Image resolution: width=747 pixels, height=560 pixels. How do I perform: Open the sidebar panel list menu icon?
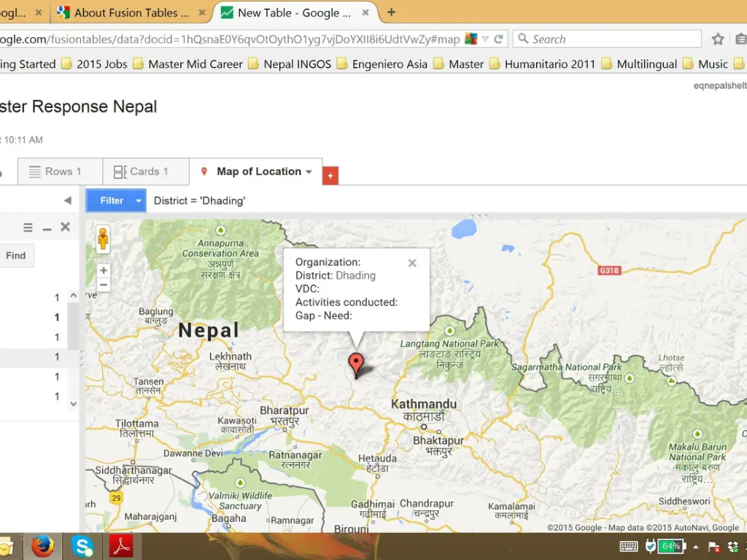(28, 227)
